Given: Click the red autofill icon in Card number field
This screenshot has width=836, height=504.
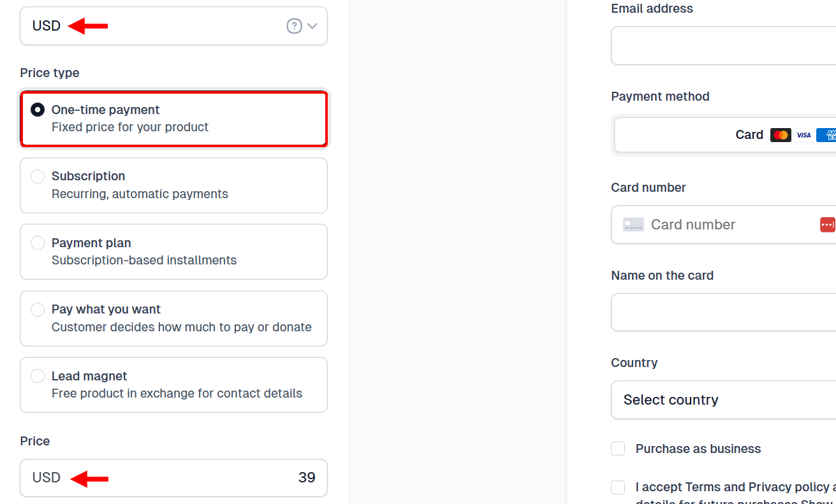Looking at the screenshot, I should pos(828,224).
